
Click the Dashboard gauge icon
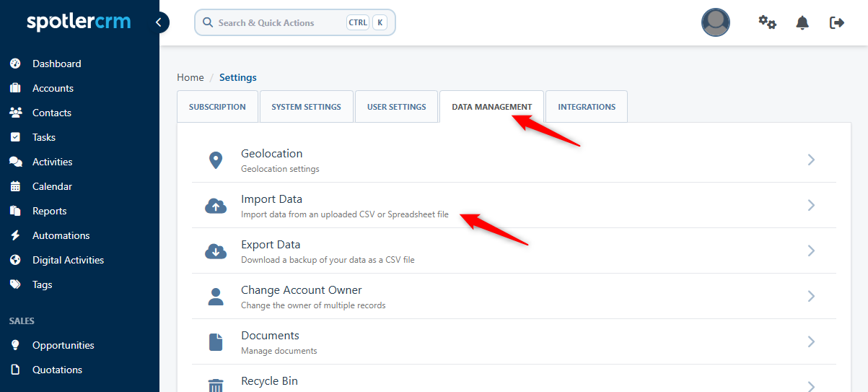(x=15, y=64)
